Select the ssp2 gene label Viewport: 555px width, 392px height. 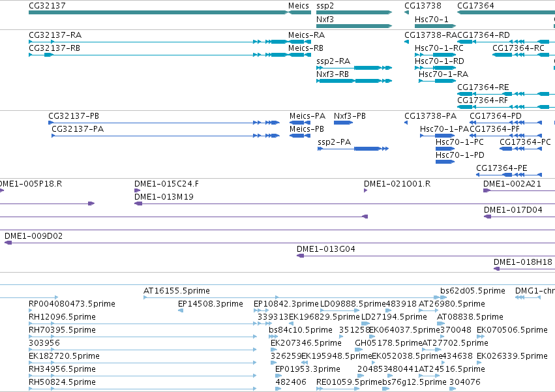[x=325, y=6]
